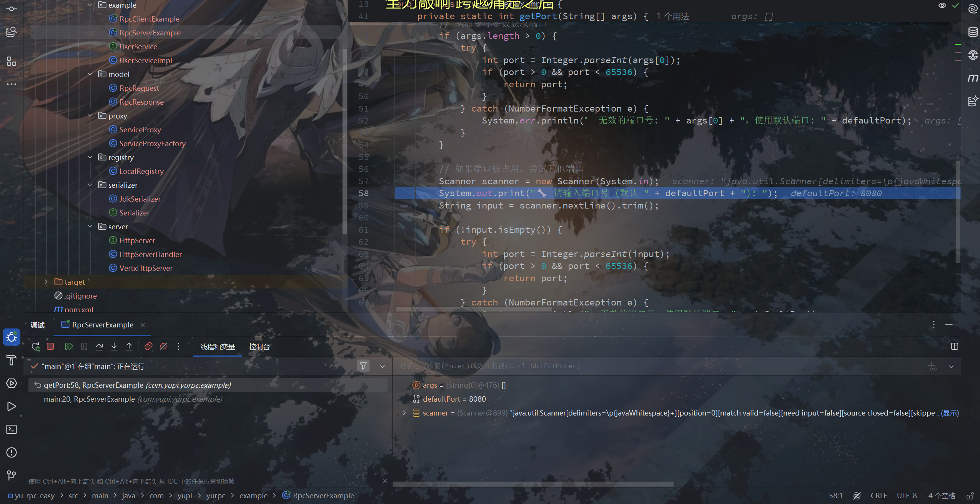The image size is (980, 504).
Task: Click variables pane horizontal scrollbar
Action: [533, 484]
